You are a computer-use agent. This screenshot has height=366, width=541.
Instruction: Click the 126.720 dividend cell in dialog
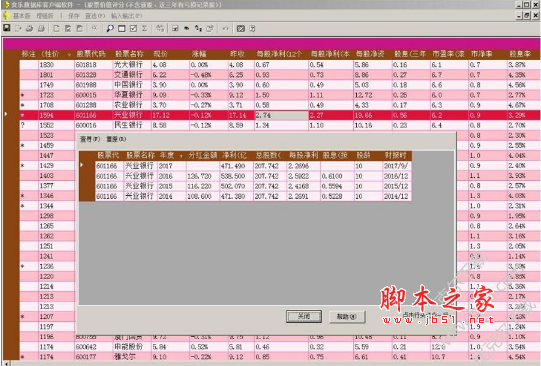pyautogui.click(x=203, y=176)
